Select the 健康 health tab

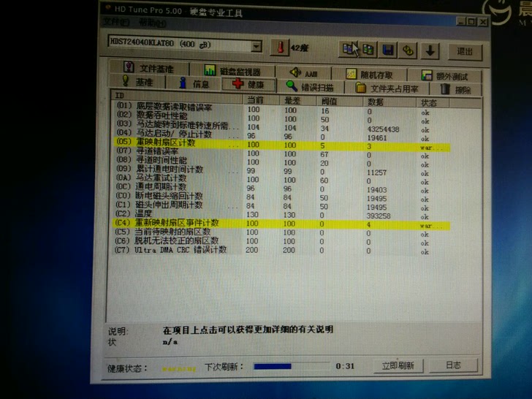pos(248,84)
